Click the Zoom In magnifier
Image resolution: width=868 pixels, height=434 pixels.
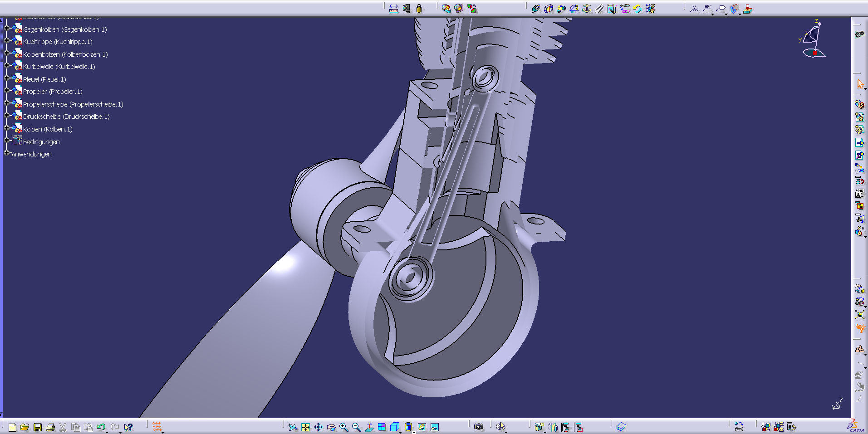pyautogui.click(x=344, y=427)
